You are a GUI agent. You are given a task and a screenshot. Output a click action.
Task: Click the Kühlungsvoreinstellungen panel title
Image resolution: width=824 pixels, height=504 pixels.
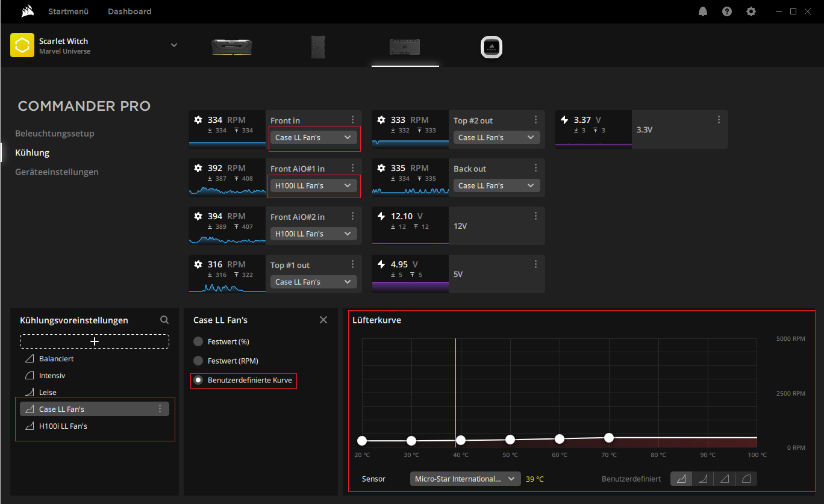(x=74, y=320)
